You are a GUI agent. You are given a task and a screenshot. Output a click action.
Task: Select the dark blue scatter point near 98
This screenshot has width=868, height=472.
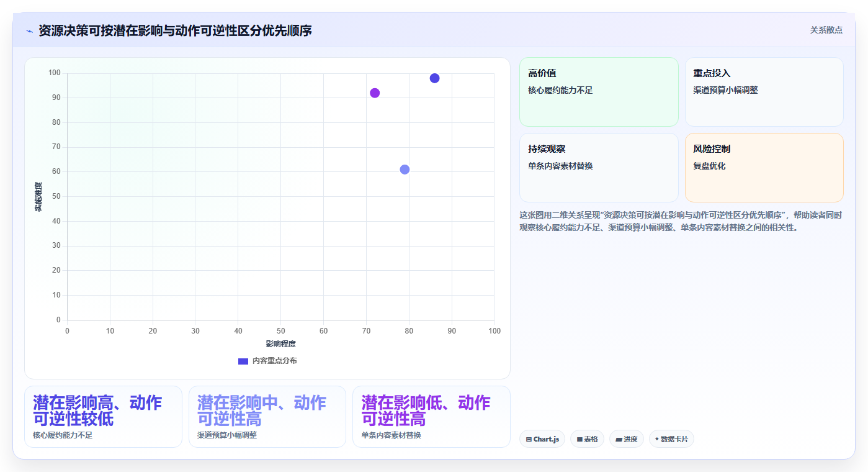click(x=434, y=78)
